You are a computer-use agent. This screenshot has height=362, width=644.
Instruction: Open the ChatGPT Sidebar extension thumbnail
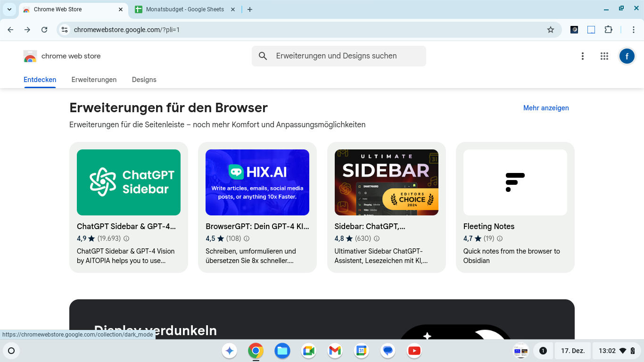click(x=129, y=182)
